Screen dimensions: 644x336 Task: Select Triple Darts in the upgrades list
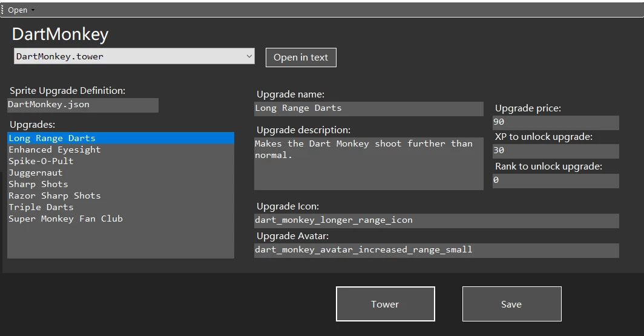point(121,207)
